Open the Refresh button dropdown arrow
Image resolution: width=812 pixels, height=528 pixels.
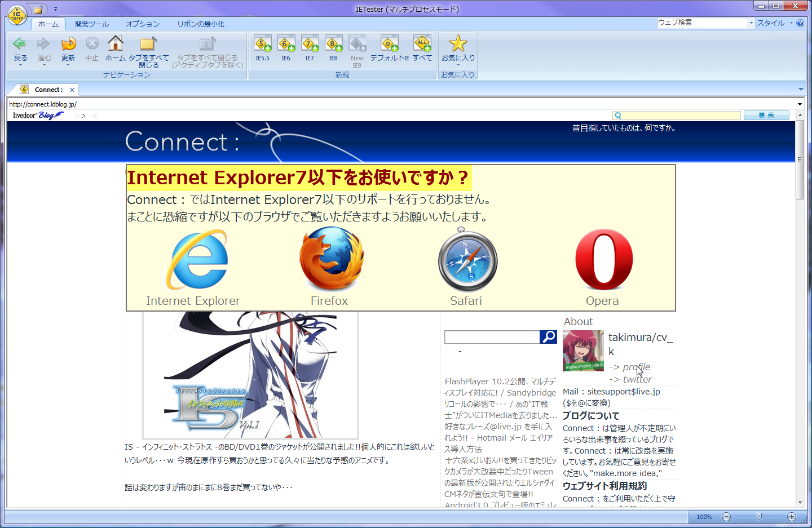(68, 65)
